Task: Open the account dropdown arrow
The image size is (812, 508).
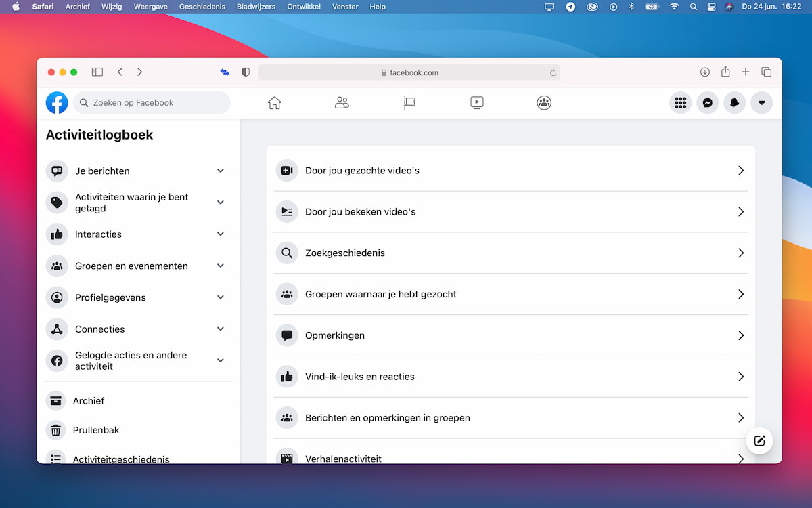Action: (x=762, y=102)
